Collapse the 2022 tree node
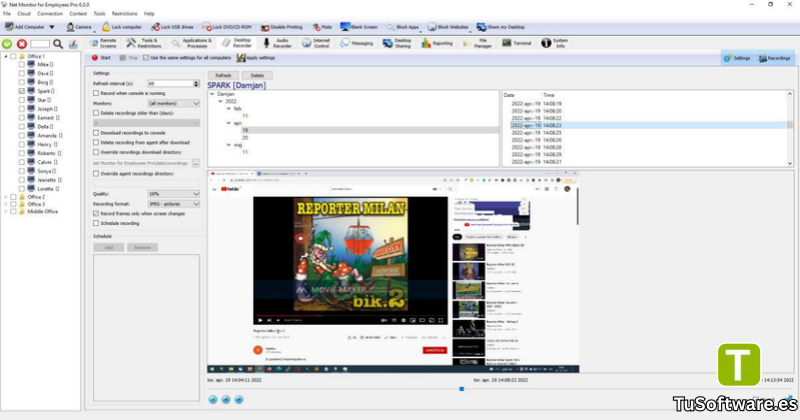 220,101
